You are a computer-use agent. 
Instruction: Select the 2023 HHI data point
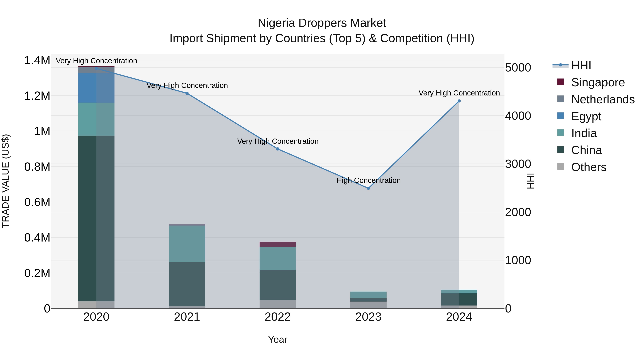pos(368,188)
